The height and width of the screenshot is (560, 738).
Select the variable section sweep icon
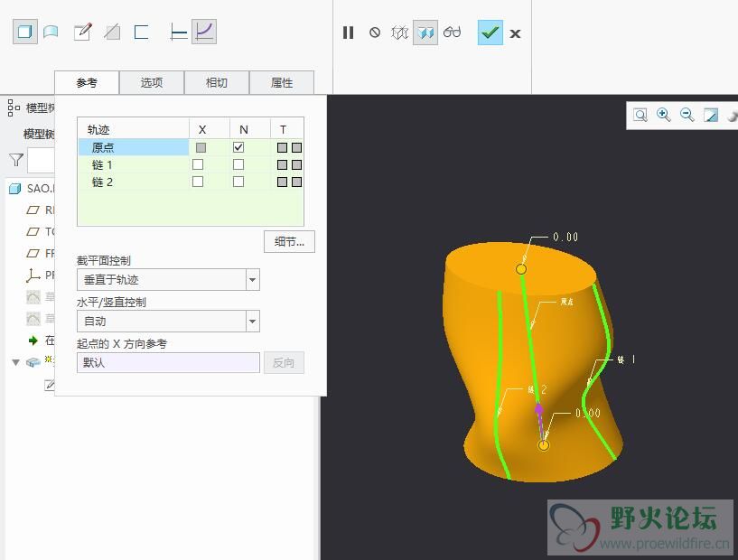[204, 32]
